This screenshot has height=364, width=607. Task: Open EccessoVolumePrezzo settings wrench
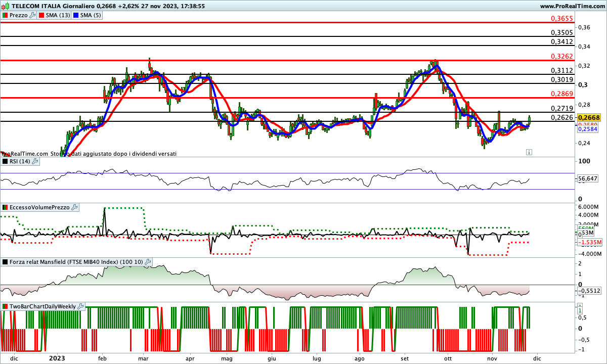[74, 207]
